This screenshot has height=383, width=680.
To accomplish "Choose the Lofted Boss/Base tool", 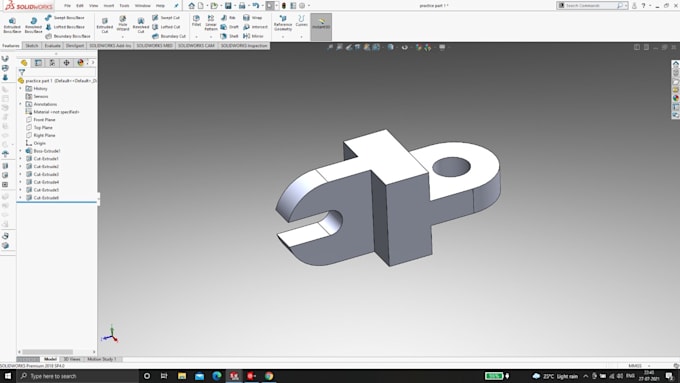I will coord(65,27).
